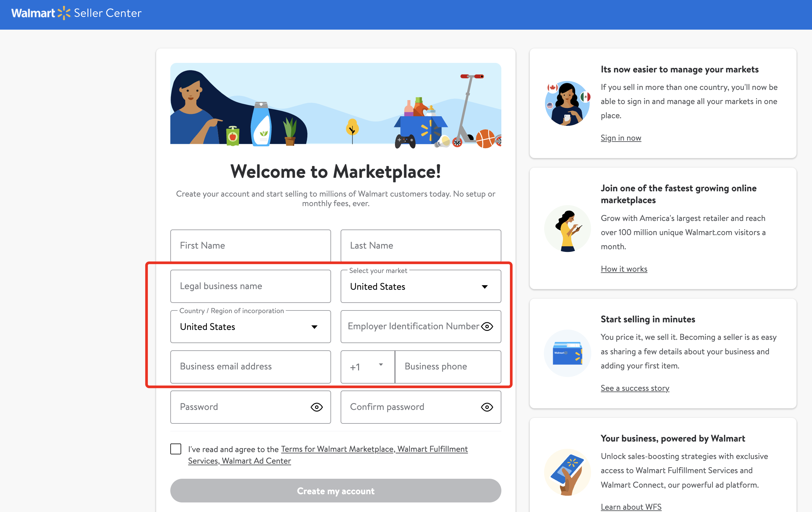Viewport: 812px width, 512px height.
Task: Click the woman with country flags illustration
Action: pyautogui.click(x=568, y=103)
